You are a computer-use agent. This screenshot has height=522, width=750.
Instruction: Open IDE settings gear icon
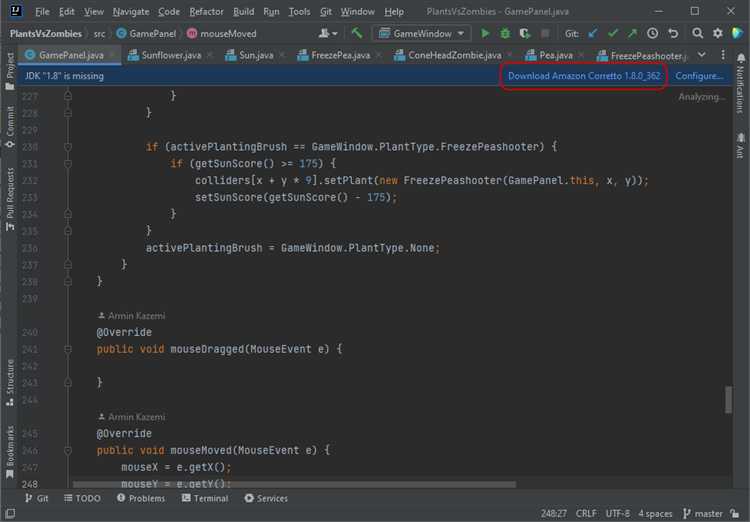(717, 33)
